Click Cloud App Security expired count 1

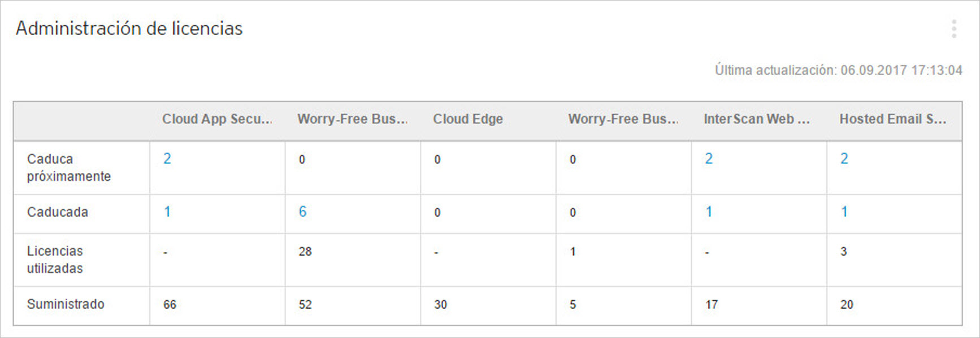[167, 212]
